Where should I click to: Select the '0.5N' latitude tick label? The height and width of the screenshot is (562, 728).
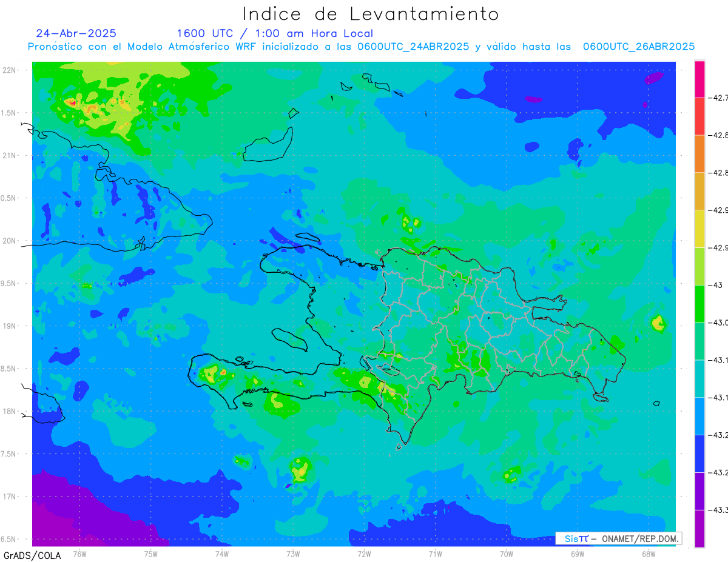[x=9, y=198]
